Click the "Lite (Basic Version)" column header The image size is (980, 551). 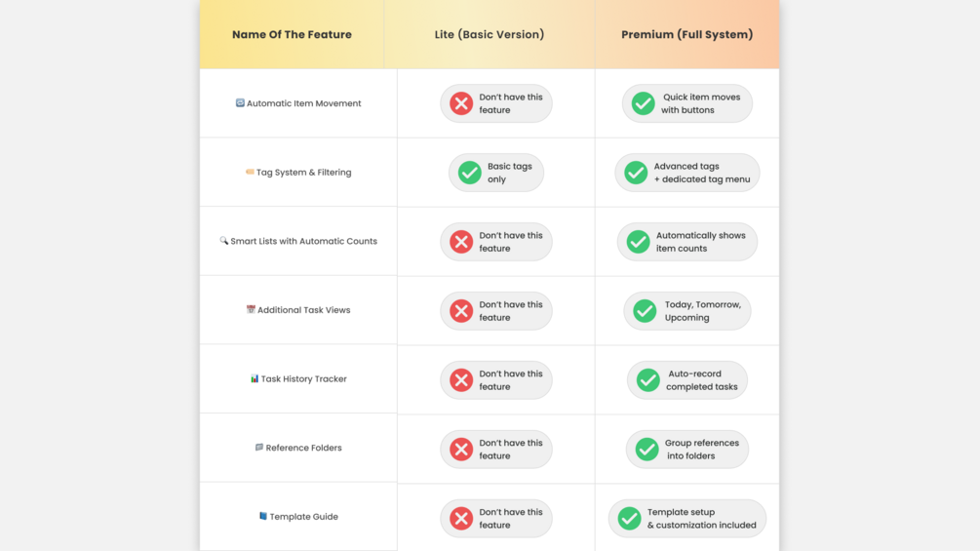[490, 34]
